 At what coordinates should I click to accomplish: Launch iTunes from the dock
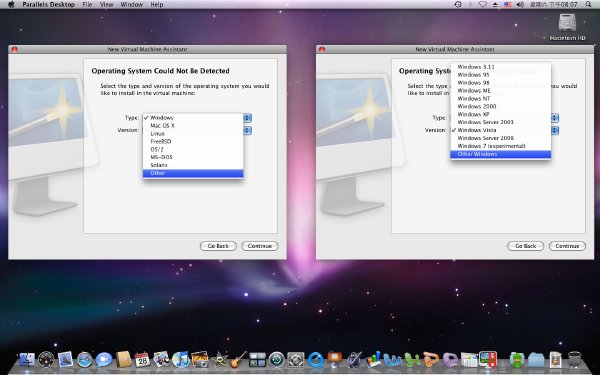pos(181,360)
